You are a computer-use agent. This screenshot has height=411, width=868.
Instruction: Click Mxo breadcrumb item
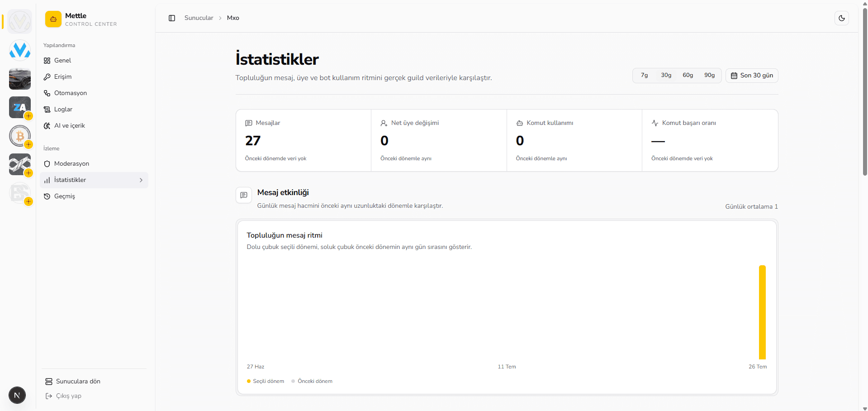click(233, 18)
